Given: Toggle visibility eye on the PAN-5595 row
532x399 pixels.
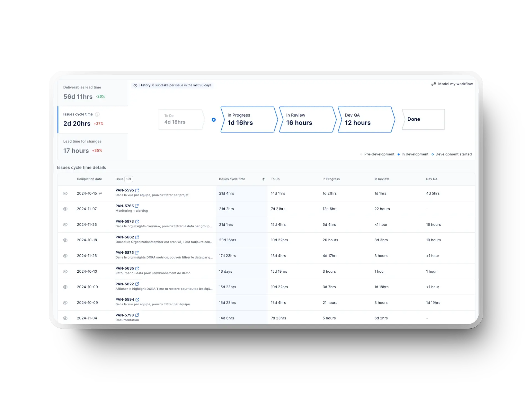Looking at the screenshot, I should point(65,193).
